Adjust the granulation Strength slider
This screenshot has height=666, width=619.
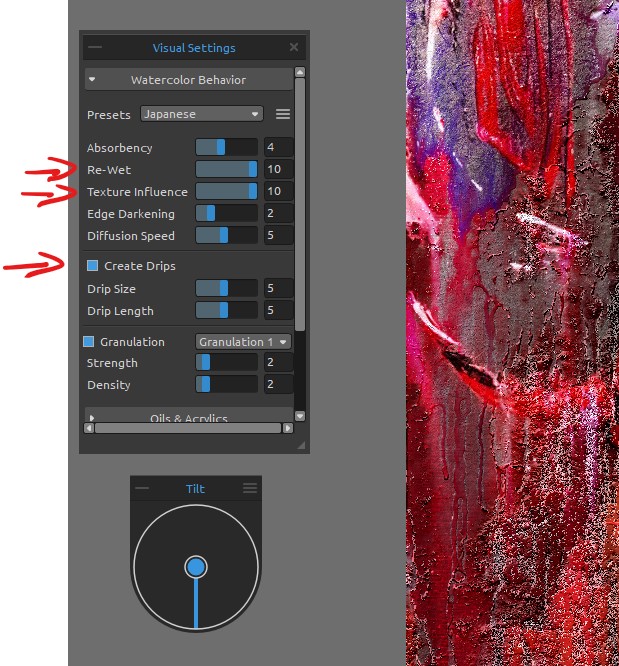(x=226, y=362)
